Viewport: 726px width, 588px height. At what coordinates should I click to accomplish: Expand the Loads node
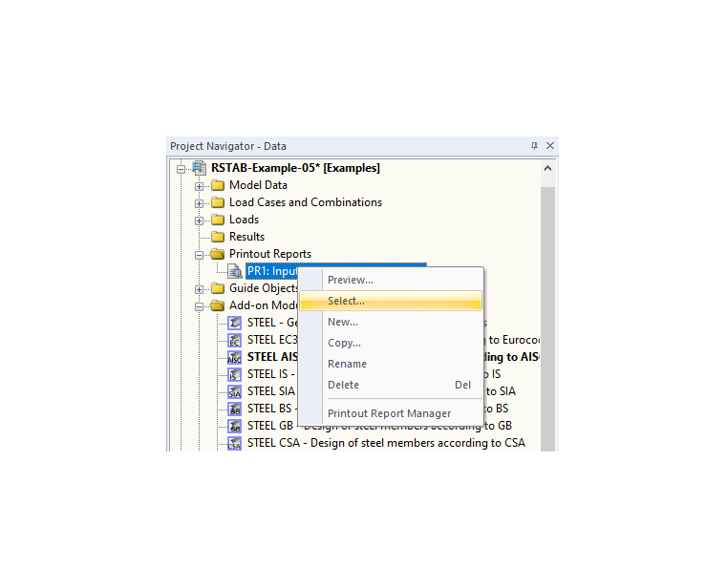tap(199, 220)
